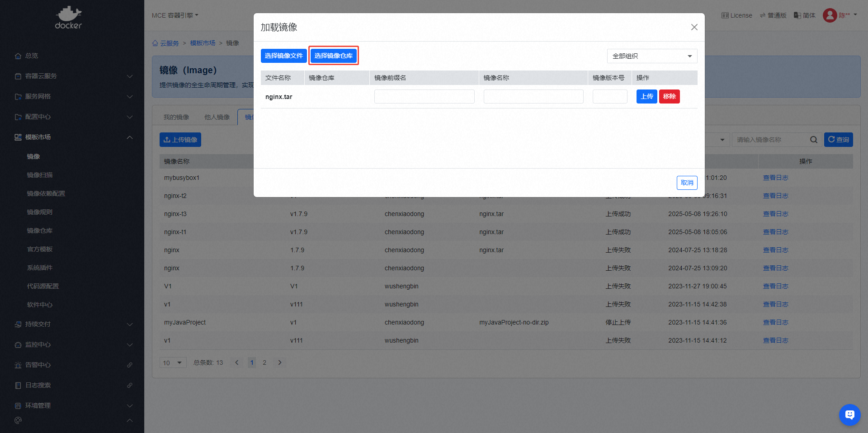Go to previous page arrow
This screenshot has height=433, width=868.
[236, 362]
